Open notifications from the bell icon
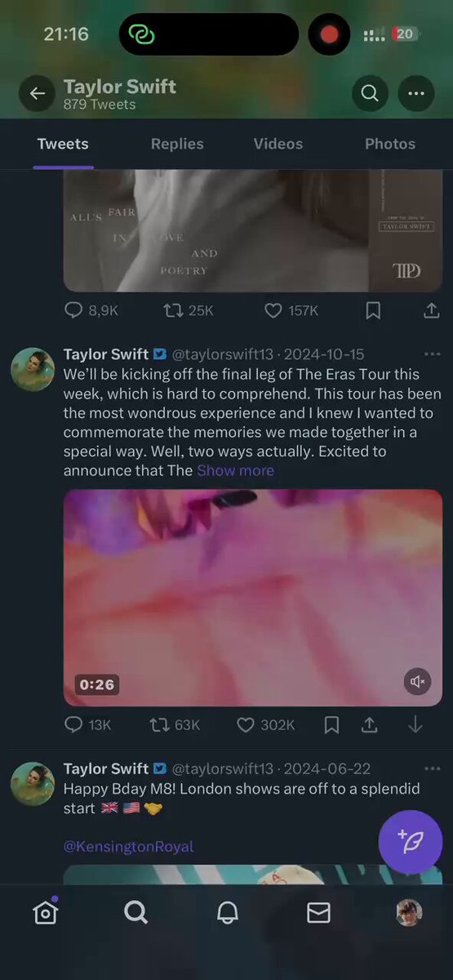Screen dimensions: 453x980 tap(228, 913)
